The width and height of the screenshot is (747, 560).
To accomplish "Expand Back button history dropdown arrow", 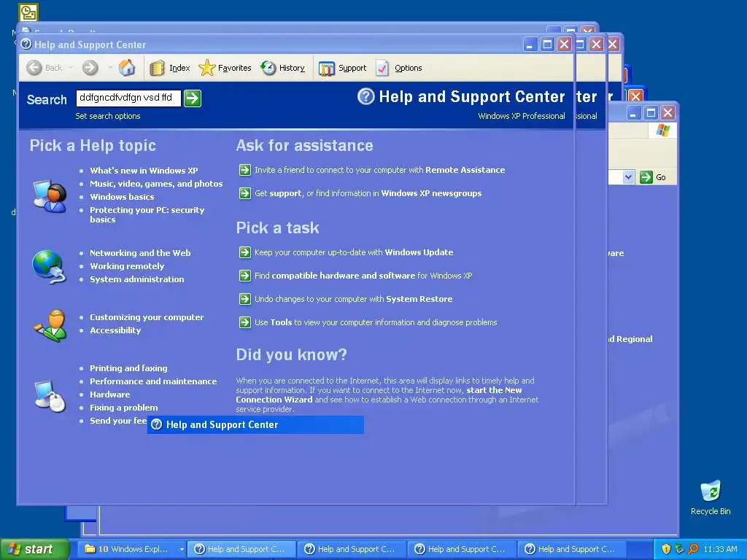I will (71, 68).
